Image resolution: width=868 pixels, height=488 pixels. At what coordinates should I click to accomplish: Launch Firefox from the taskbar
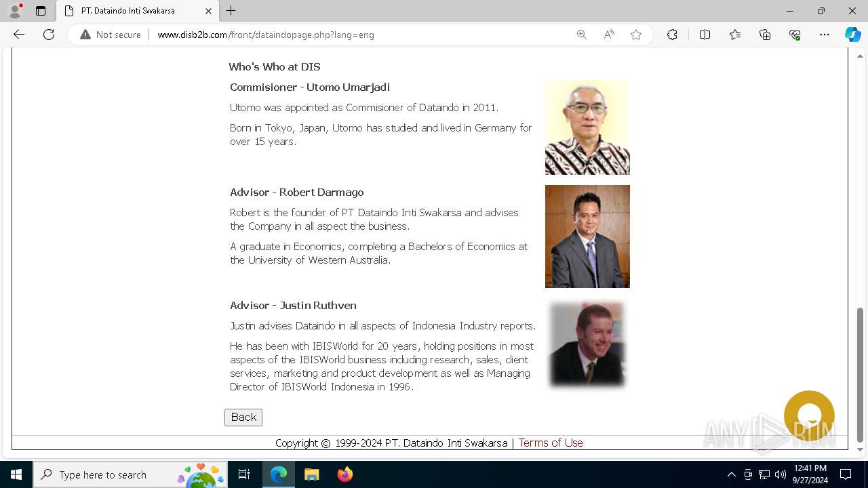pyautogui.click(x=345, y=474)
